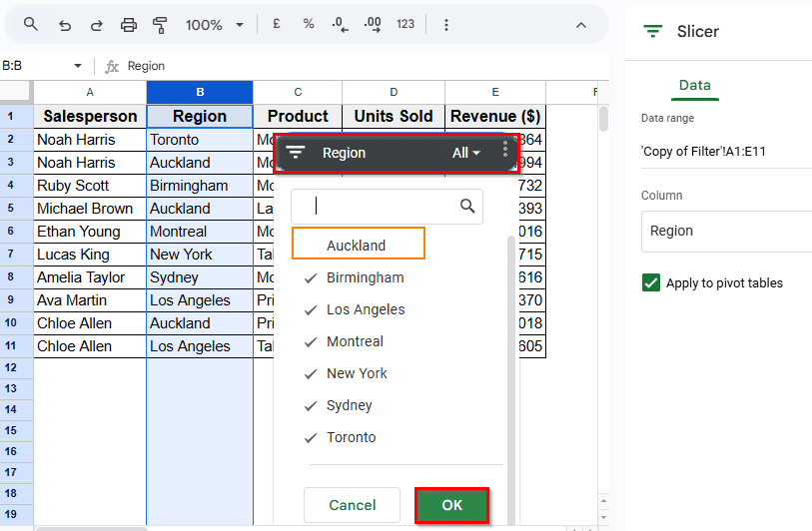
Task: Toggle Apply to pivot tables checkbox
Action: (651, 283)
